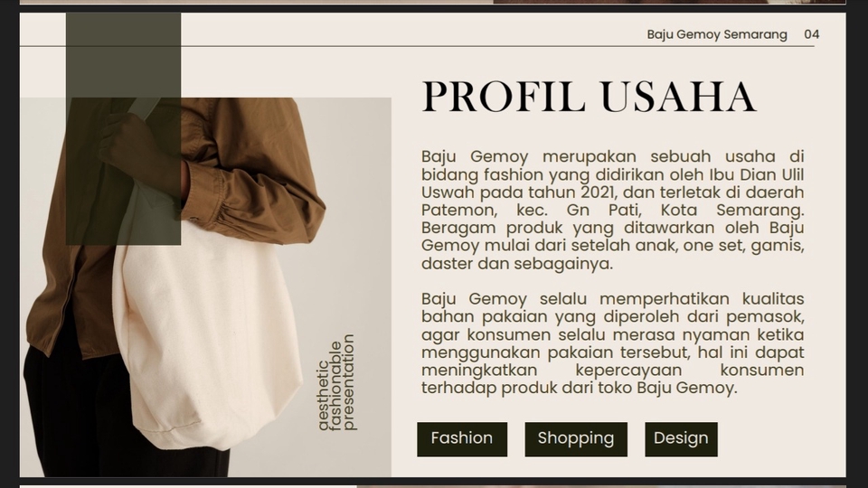Click the Baju Gemoy Semarang header text
This screenshot has width=868, height=488.
click(717, 34)
